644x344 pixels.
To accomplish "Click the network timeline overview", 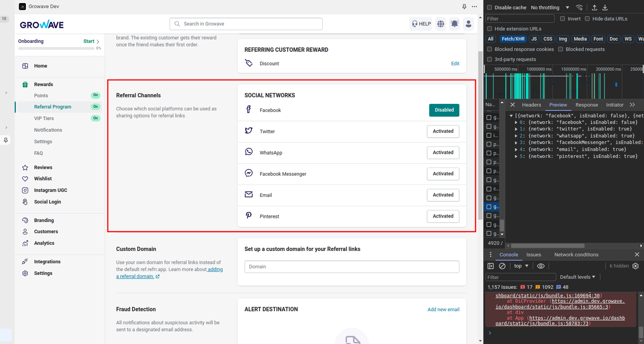I will (x=564, y=82).
